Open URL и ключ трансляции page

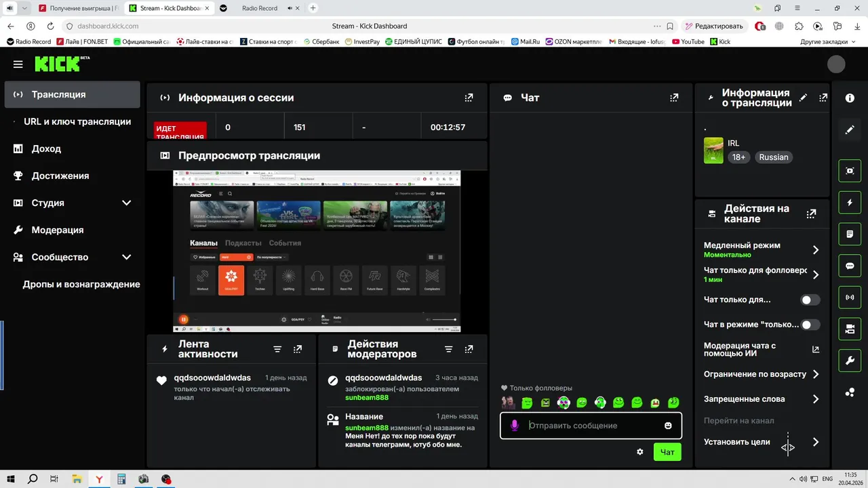click(x=72, y=121)
